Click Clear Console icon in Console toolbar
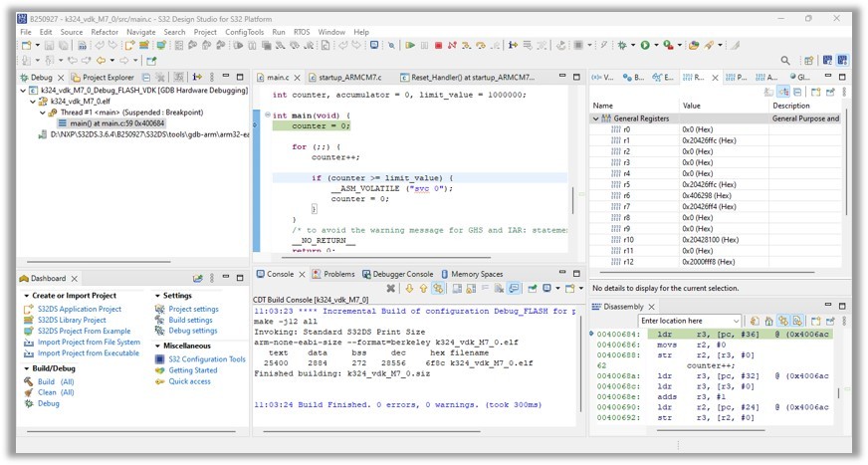The image size is (868, 465). point(499,289)
